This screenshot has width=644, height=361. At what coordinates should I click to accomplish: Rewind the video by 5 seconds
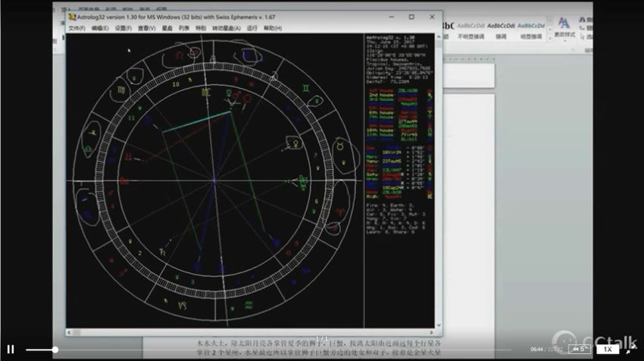(579, 349)
